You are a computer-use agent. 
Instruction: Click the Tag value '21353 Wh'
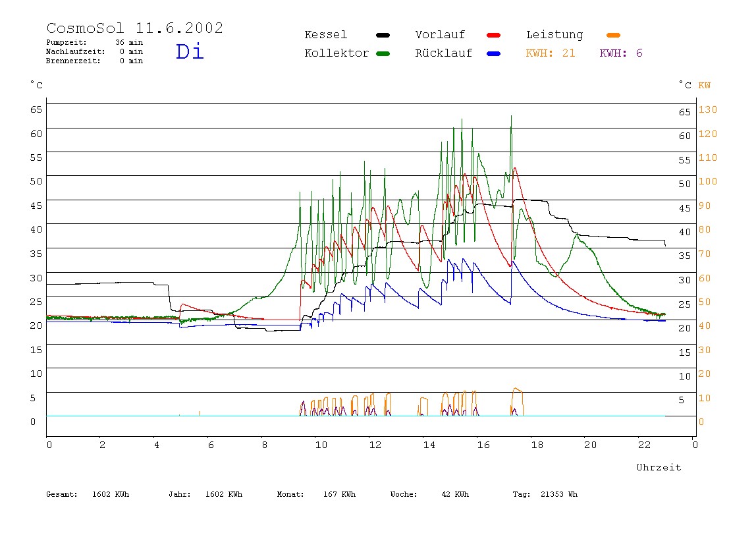tap(559, 494)
